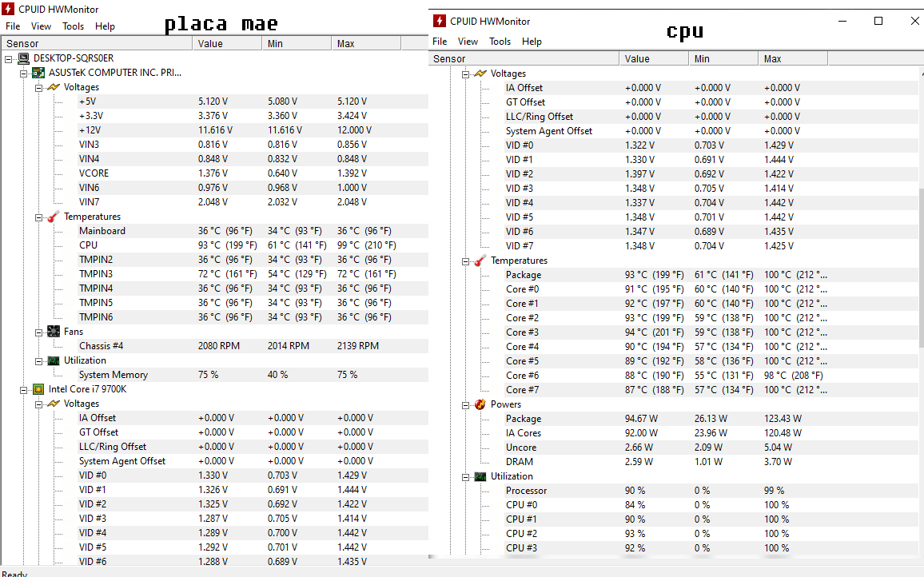Click the HWMonitor app icon in right window title

440,22
